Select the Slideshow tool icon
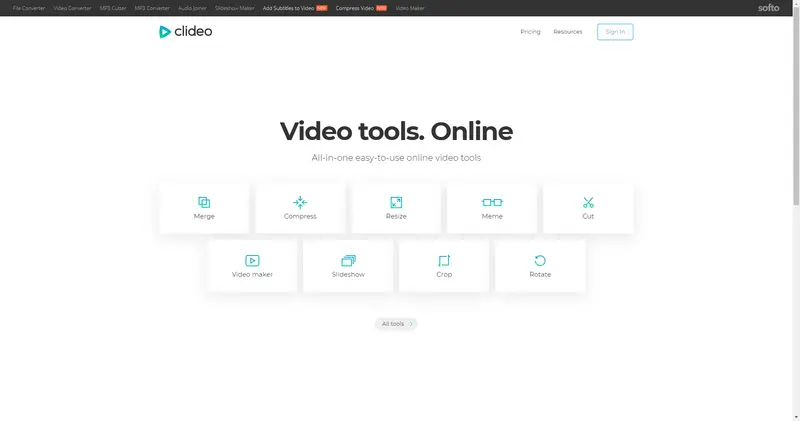800x421 pixels. [x=348, y=260]
